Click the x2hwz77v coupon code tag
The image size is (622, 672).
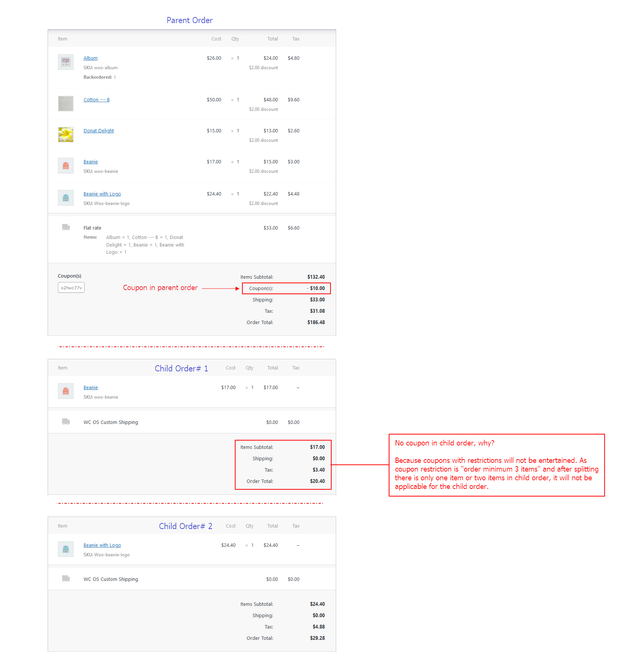pos(71,288)
